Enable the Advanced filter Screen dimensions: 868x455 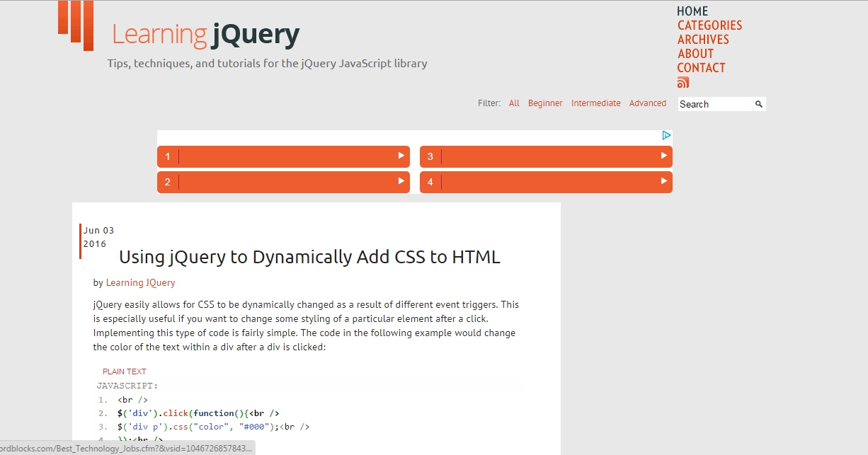pos(647,103)
